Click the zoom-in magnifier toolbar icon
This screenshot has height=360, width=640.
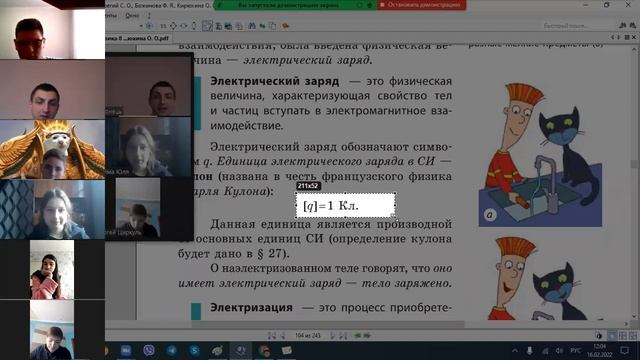pyautogui.click(x=149, y=26)
